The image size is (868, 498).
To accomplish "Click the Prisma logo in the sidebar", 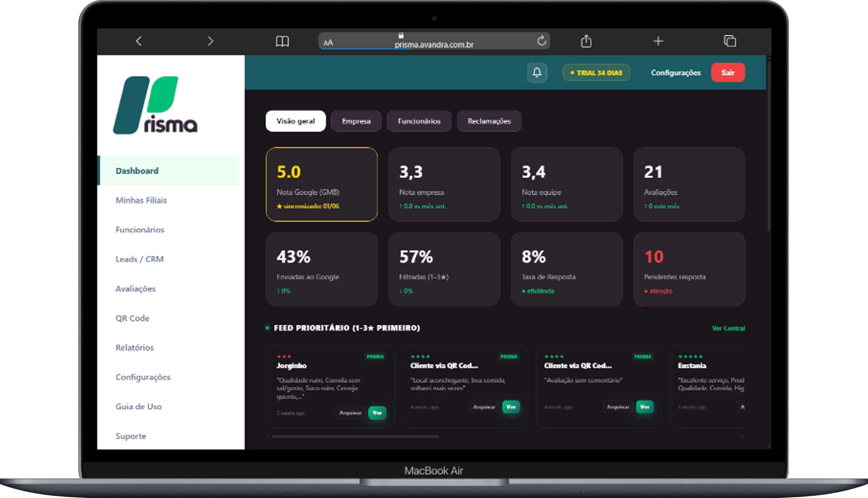I will click(155, 105).
